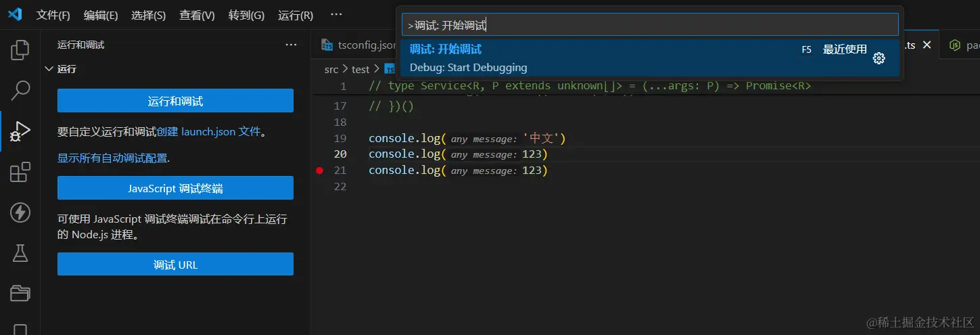Open the more actions ellipsis in 运行和调试 panel
Screen dimensions: 980x335
coord(291,45)
